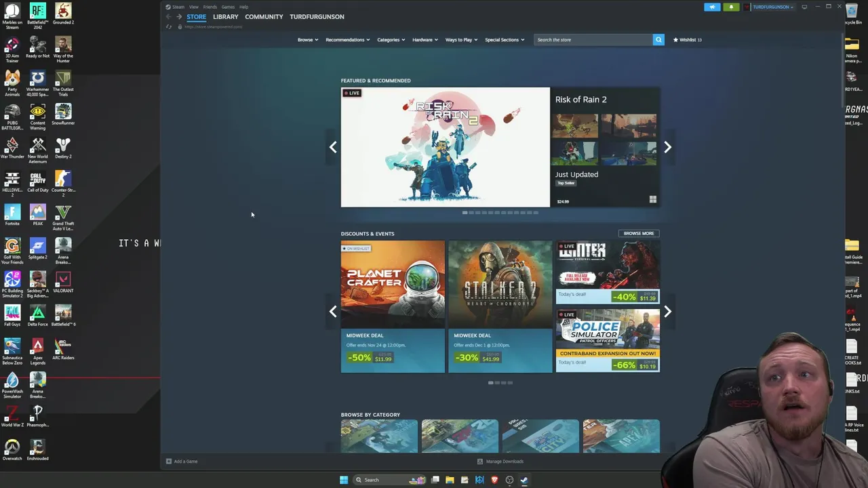Open the ARC Raiders desktop icon
The height and width of the screenshot is (488, 868).
pyautogui.click(x=63, y=350)
